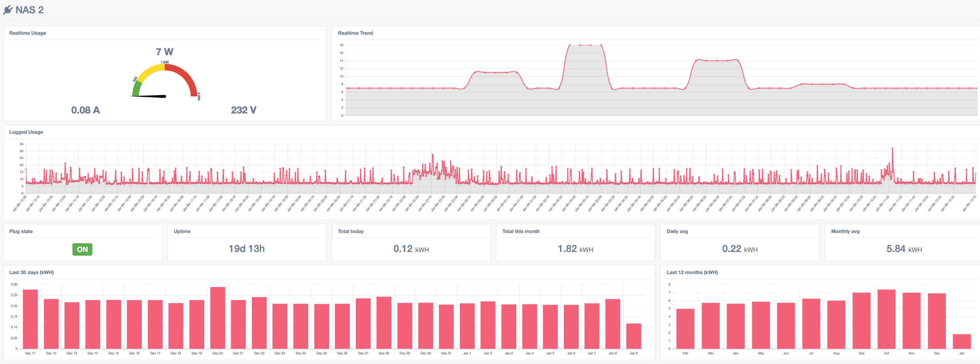Click the Dec 20 bar in Last 30 days

pos(218,318)
